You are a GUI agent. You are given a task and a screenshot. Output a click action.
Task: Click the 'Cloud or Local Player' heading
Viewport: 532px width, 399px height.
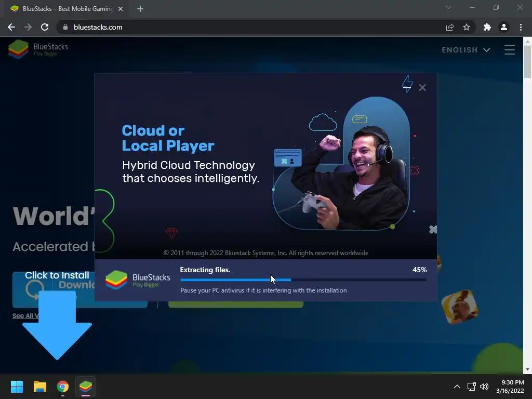click(168, 138)
